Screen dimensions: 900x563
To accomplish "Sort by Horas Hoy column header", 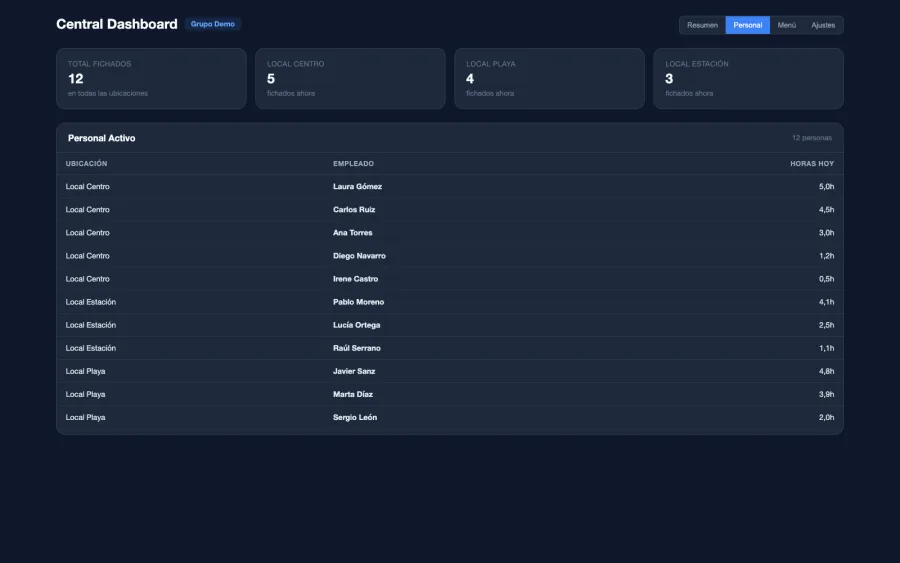I will 812,164.
